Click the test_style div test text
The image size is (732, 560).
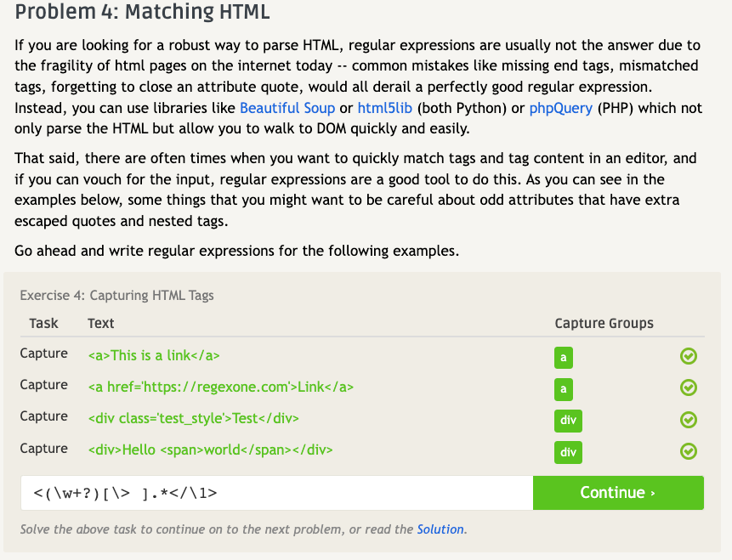(x=193, y=418)
